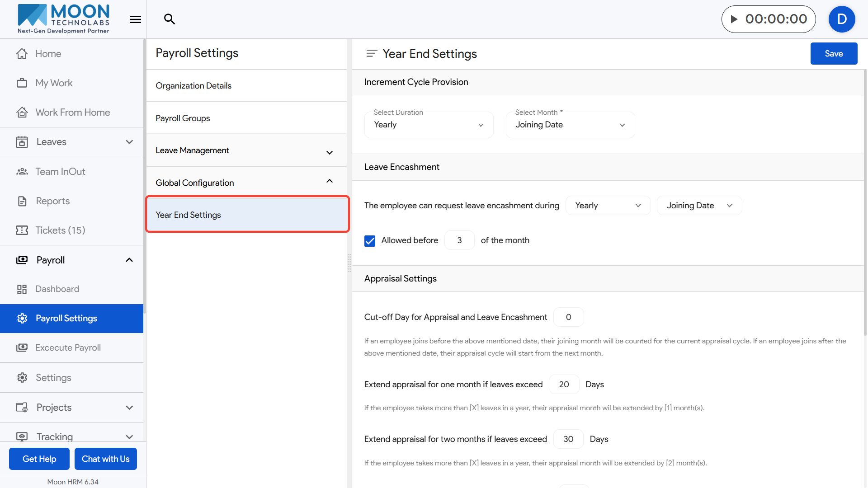The image size is (868, 488).
Task: Open Tickets ticket icon in sidebar
Action: coord(22,230)
